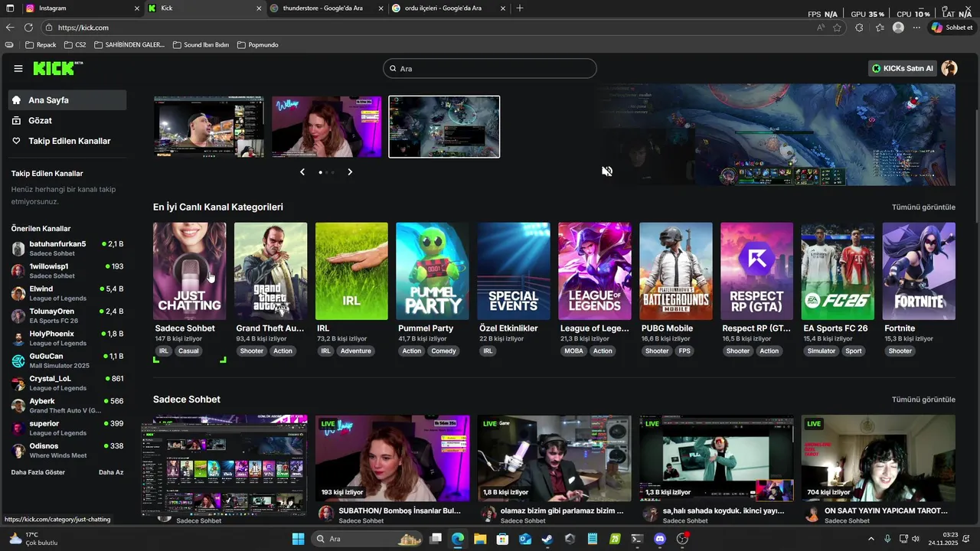Go to previous featured stream carousel arrow

[302, 172]
